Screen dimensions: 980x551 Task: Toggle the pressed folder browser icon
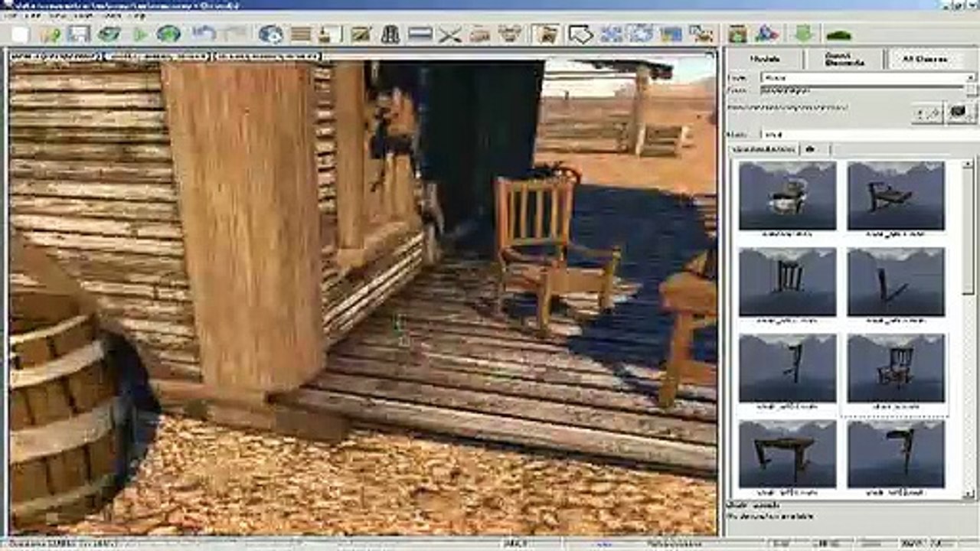(x=547, y=34)
